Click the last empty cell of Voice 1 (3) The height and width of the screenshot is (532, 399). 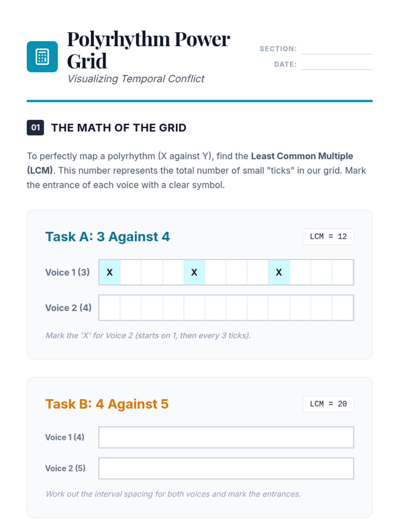point(342,272)
